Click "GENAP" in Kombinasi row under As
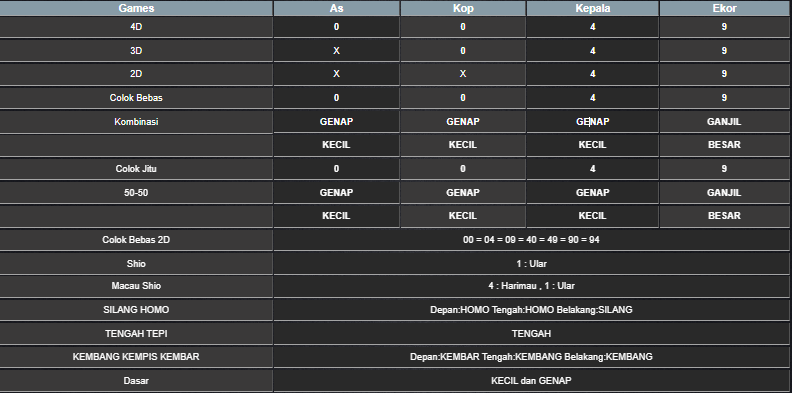 (336, 122)
